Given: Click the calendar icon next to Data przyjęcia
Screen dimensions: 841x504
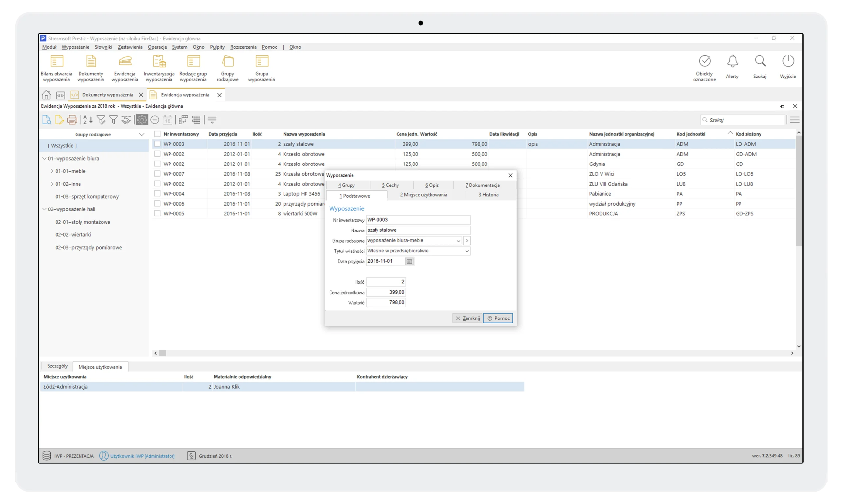Looking at the screenshot, I should [x=409, y=261].
